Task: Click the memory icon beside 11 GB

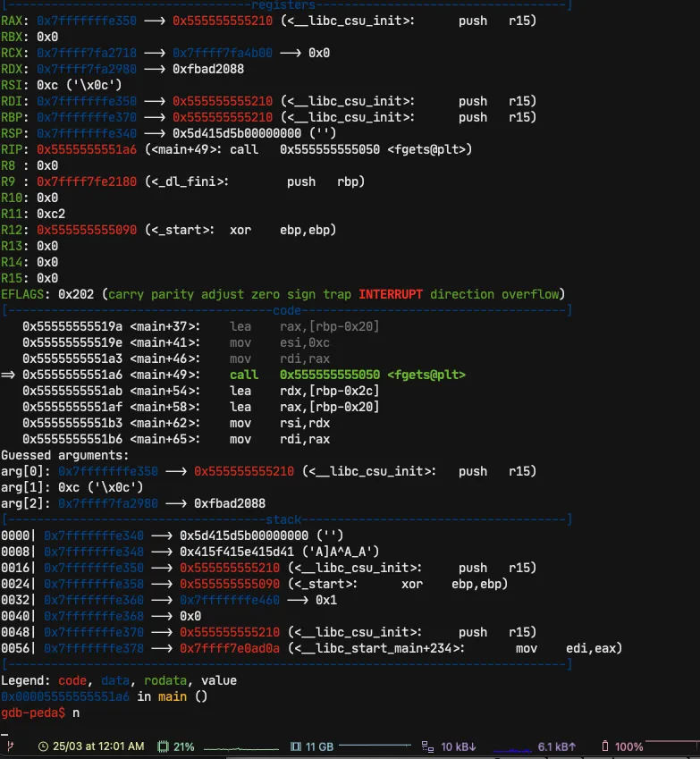Action: [296, 746]
